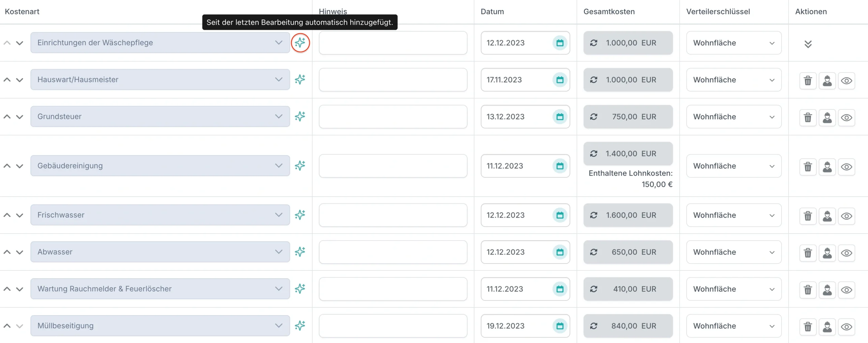
Task: Toggle visibility eye for Abwasser
Action: tap(847, 253)
